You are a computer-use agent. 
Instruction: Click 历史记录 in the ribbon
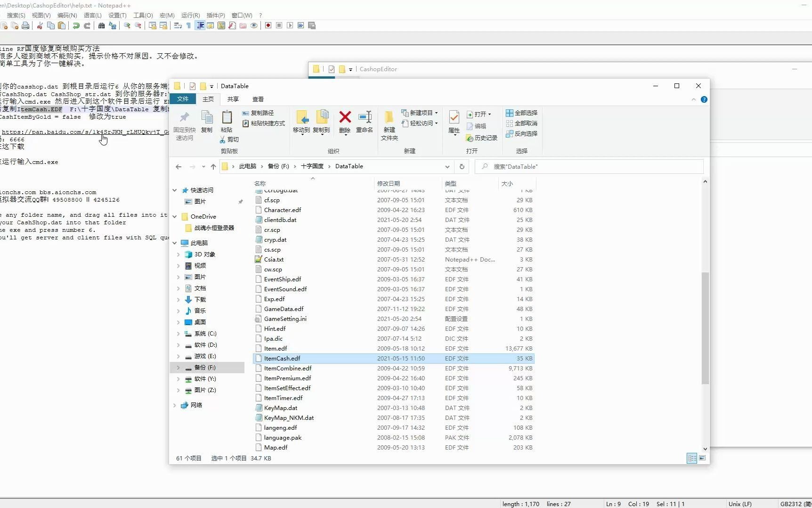tap(482, 138)
